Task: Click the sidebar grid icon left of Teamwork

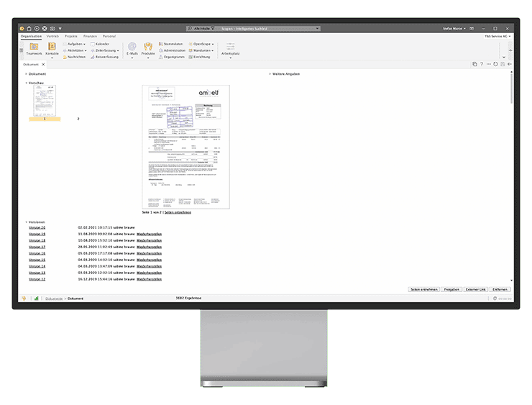Action: tap(22, 50)
